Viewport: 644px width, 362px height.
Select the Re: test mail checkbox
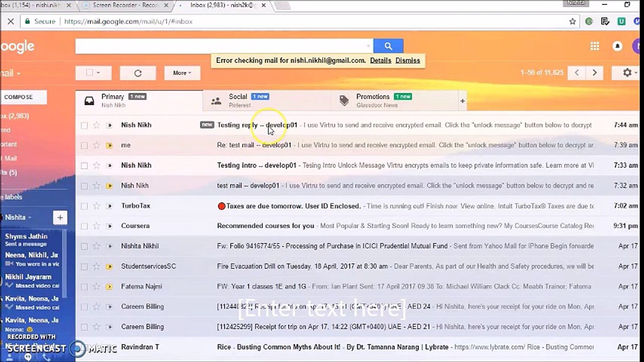tap(84, 145)
